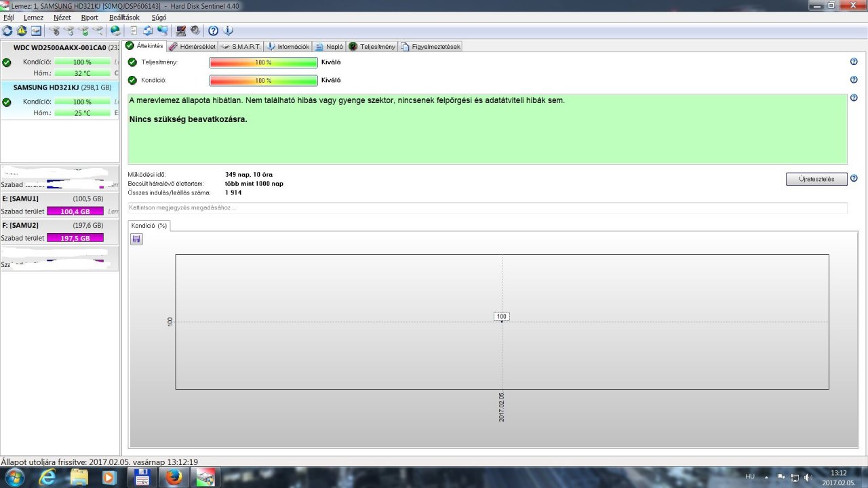Click the 100,4 GB free space bar

click(75, 211)
